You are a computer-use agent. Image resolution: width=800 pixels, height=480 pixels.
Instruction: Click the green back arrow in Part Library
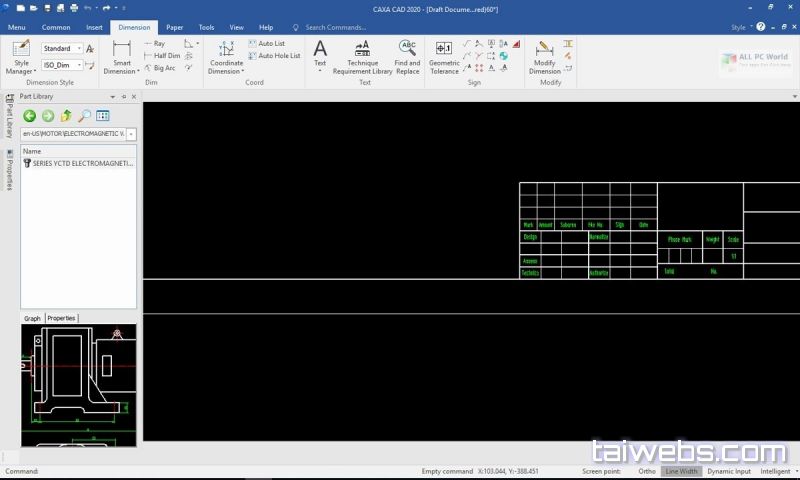(30, 116)
